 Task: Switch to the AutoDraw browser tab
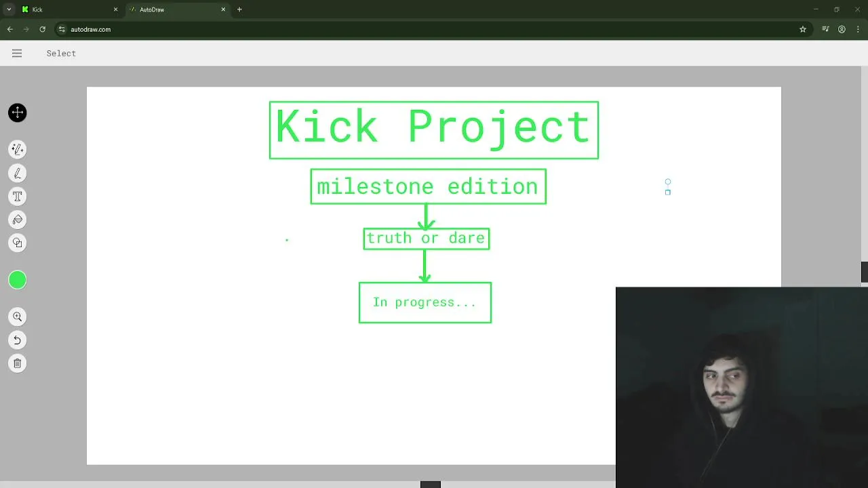[x=178, y=9]
